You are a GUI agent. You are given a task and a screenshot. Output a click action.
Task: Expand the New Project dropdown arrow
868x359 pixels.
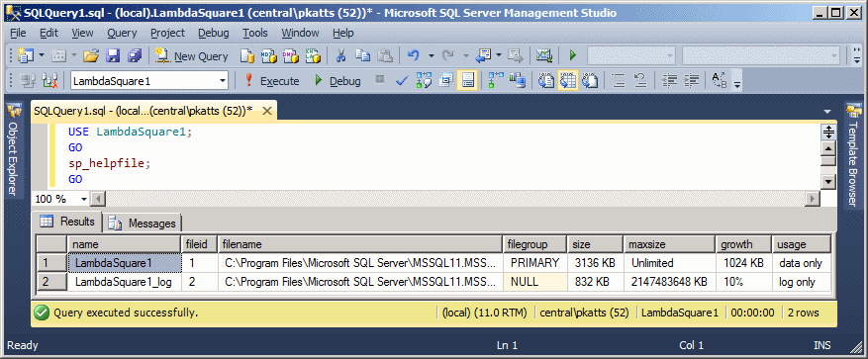click(x=43, y=55)
